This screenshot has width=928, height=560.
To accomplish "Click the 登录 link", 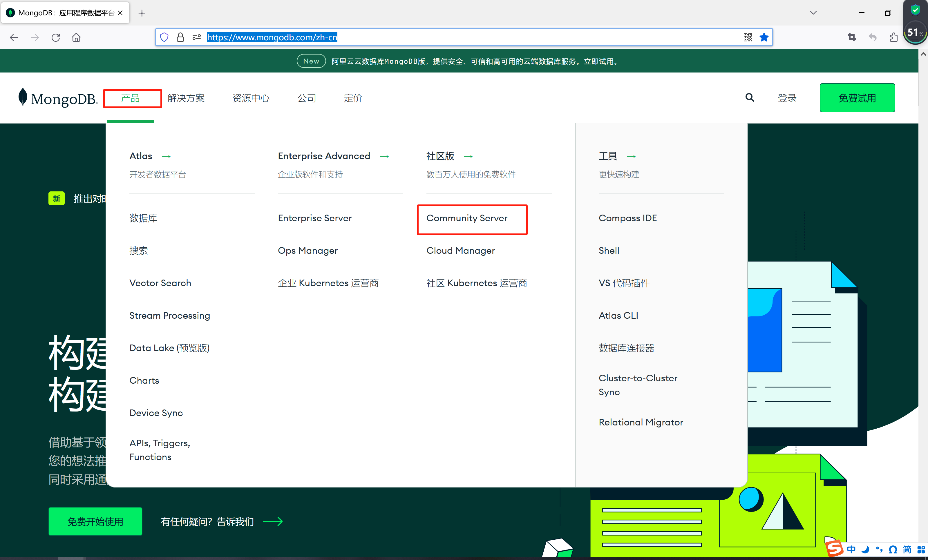I will tap(787, 98).
